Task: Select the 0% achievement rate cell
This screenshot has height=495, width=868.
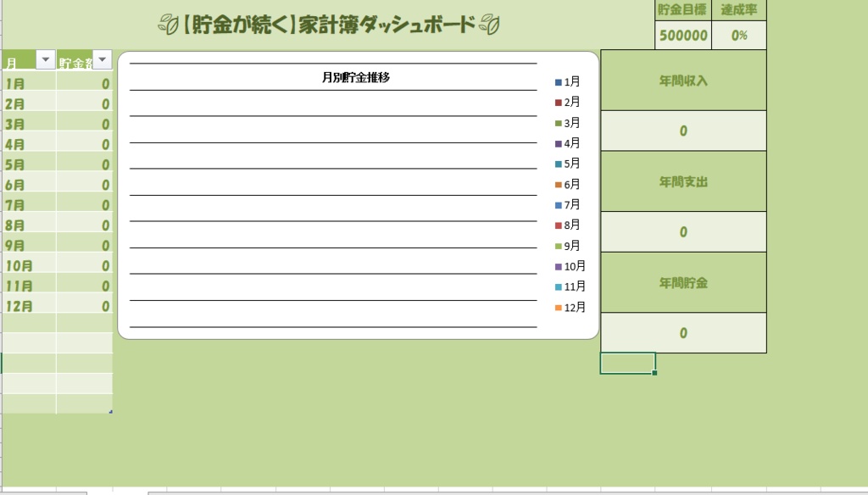Action: tap(739, 36)
